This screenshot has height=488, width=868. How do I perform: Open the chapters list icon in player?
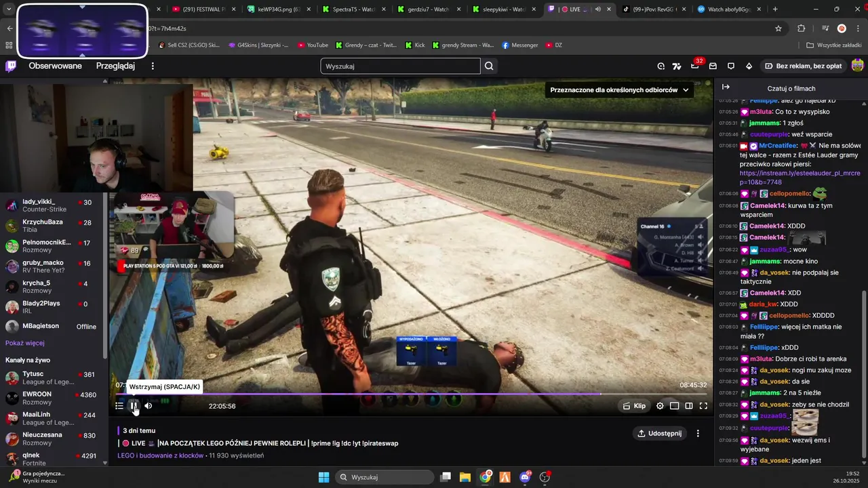[119, 406]
